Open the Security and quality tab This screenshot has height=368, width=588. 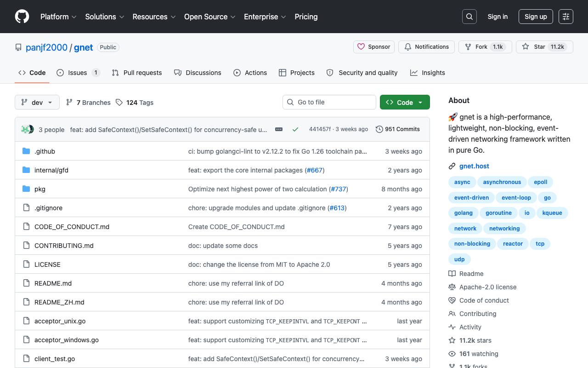pyautogui.click(x=362, y=73)
